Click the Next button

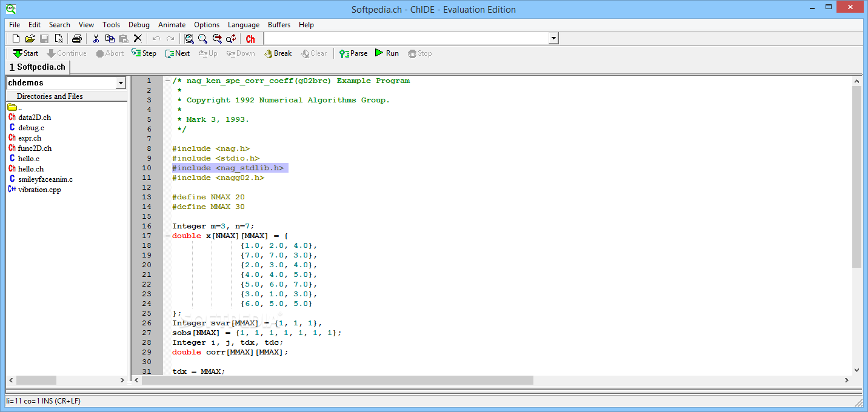click(178, 53)
